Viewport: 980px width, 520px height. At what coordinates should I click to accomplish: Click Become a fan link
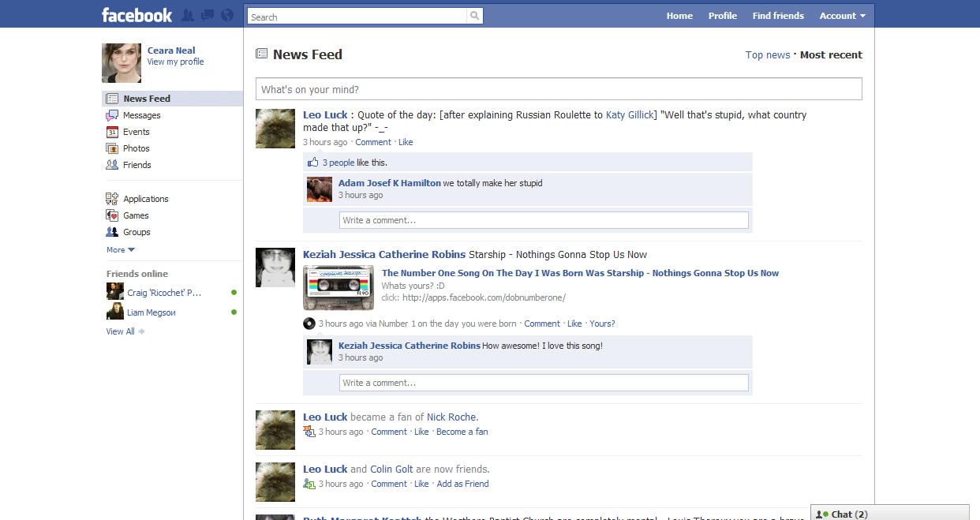pyautogui.click(x=462, y=432)
